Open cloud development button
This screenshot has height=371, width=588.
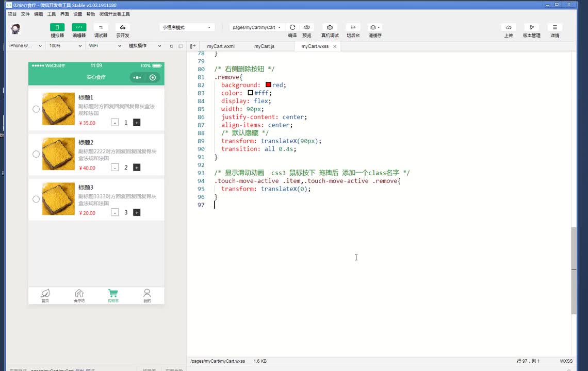coord(122,27)
